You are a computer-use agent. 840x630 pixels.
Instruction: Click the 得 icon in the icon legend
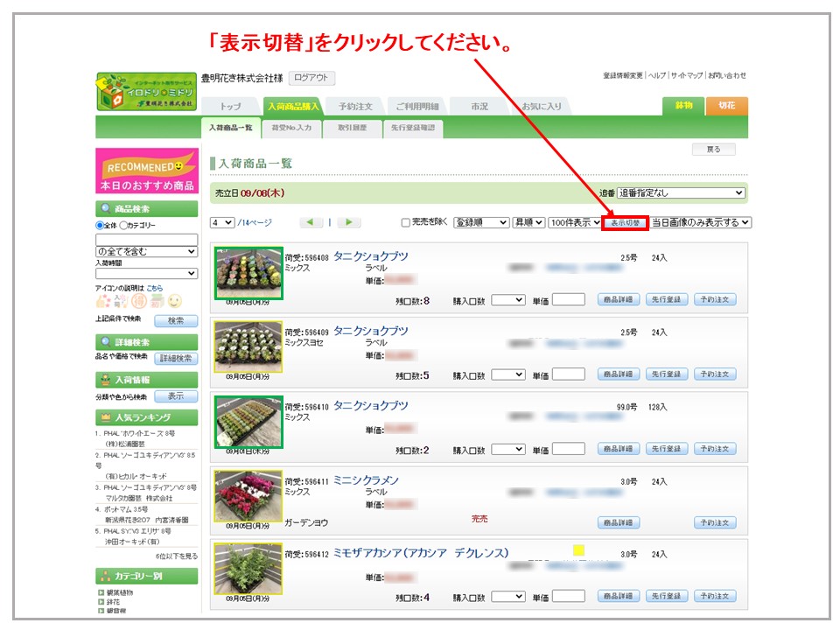pyautogui.click(x=138, y=300)
